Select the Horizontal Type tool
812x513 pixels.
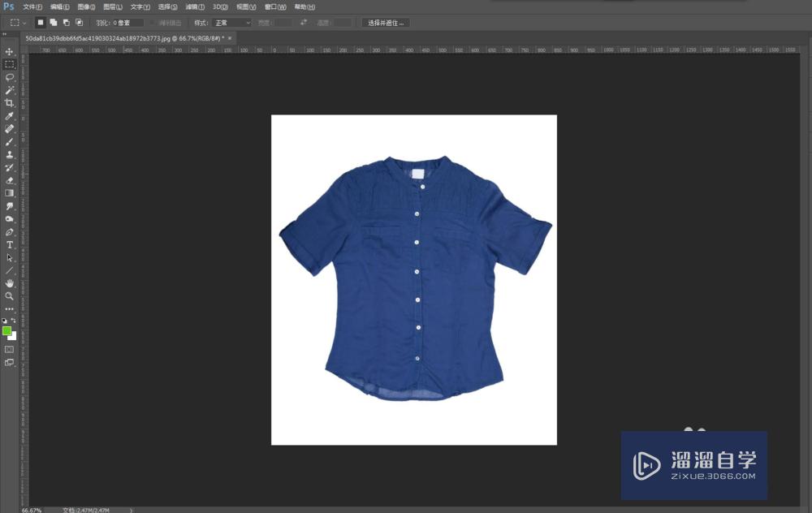pos(10,244)
